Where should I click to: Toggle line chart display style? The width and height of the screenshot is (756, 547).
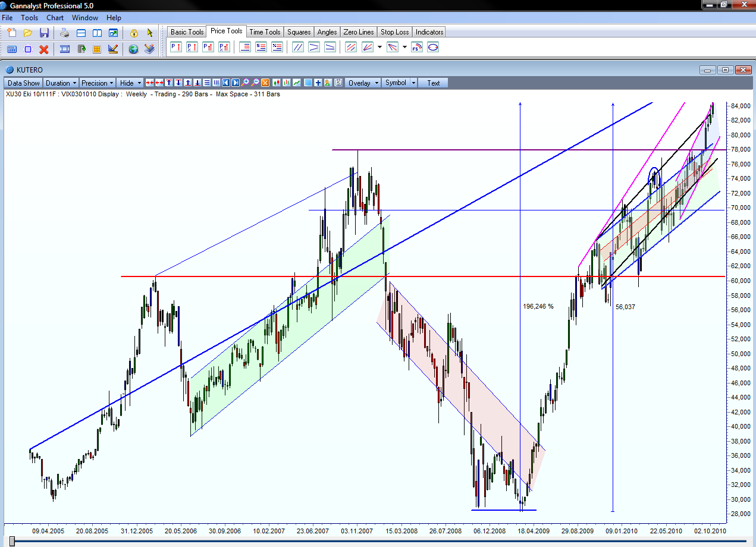click(x=297, y=83)
